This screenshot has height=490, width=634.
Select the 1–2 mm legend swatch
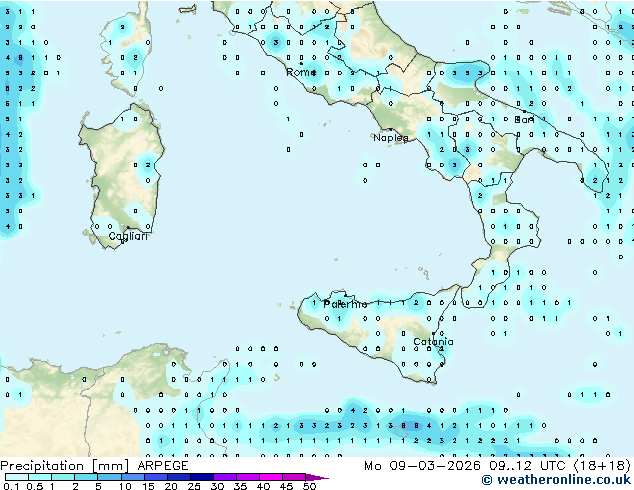(x=63, y=477)
